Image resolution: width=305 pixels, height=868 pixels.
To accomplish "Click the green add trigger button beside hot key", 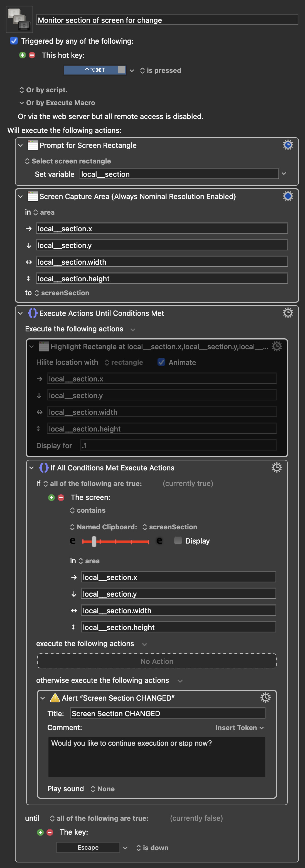I will tap(23, 55).
